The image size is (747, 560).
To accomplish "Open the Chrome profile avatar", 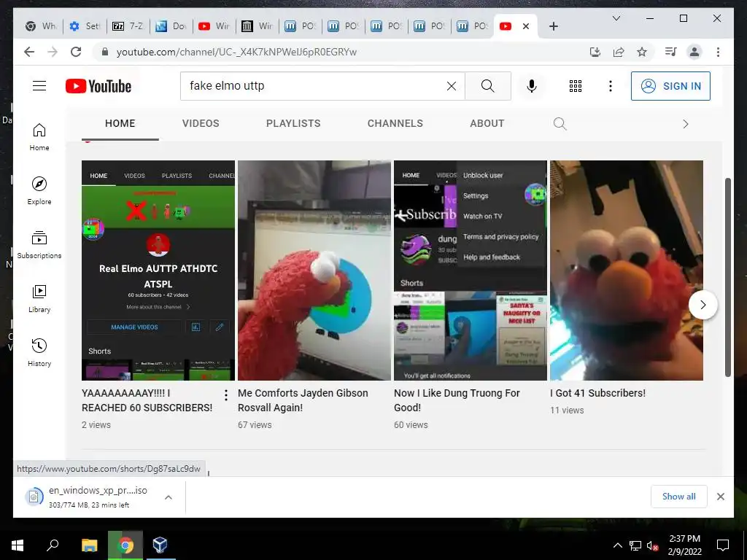I will 694,52.
